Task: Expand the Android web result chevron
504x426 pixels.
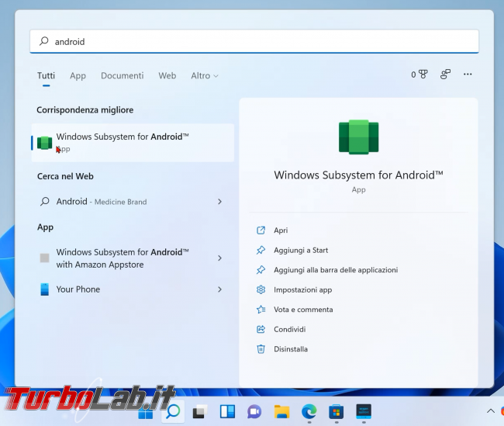Action: (220, 202)
